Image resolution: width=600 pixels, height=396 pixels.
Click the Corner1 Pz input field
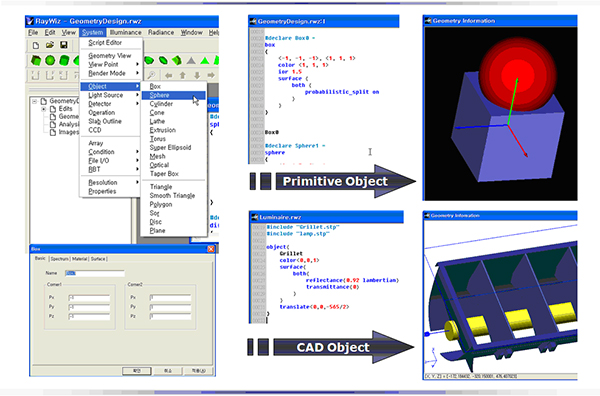pos(89,317)
